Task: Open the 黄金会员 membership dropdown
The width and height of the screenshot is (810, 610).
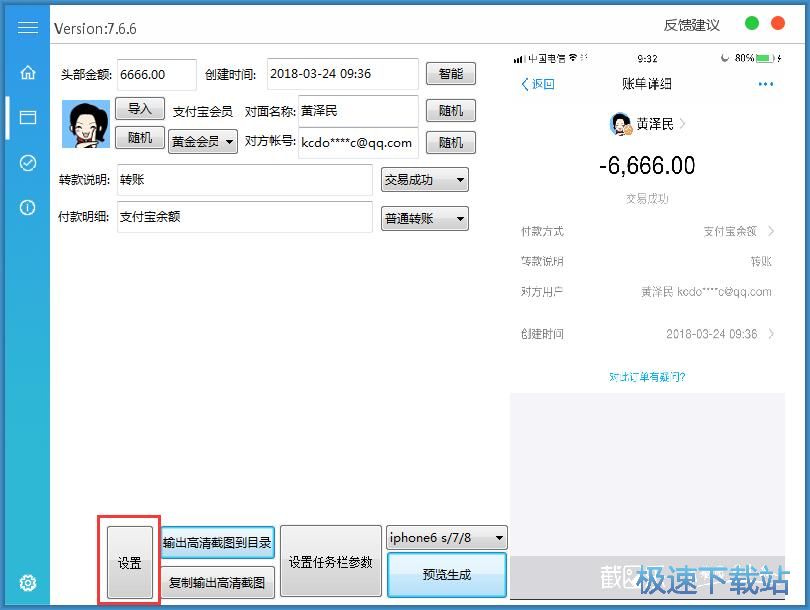Action: (203, 142)
